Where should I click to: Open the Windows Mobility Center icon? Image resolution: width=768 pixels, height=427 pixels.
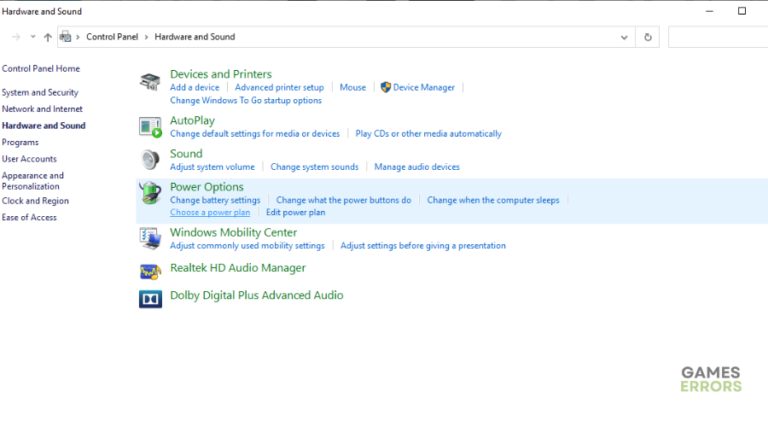[x=150, y=238]
